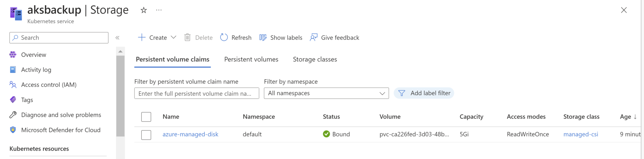
Task: Click the Defender shield icon
Action: (13, 130)
